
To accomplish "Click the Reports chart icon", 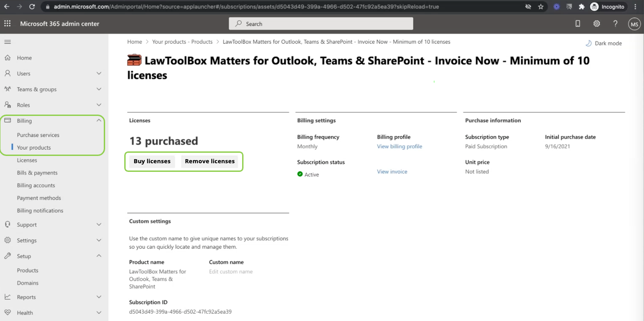I will click(x=7, y=297).
